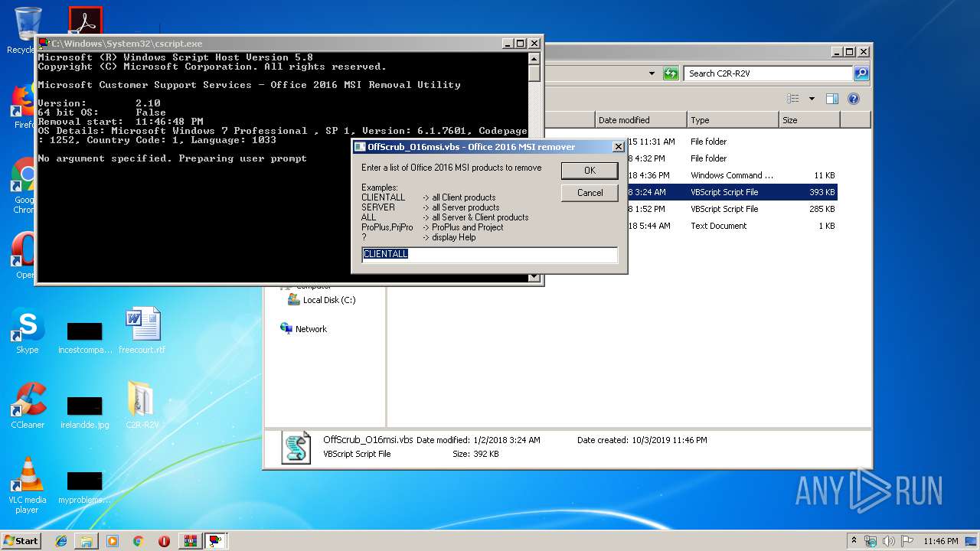This screenshot has width=980, height=551.
Task: Launch Firefox from desktop shortcut
Action: point(25,106)
